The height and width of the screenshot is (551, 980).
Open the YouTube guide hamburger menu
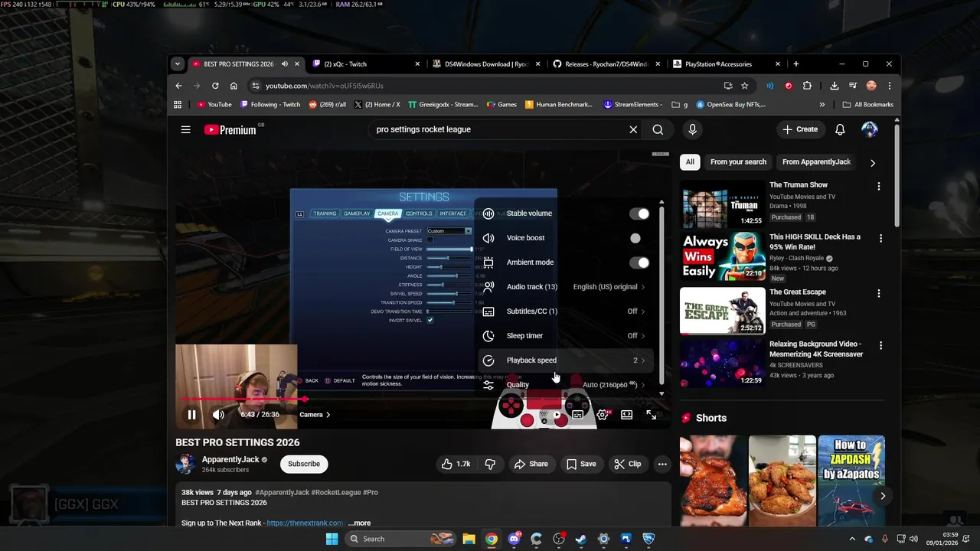pos(185,129)
